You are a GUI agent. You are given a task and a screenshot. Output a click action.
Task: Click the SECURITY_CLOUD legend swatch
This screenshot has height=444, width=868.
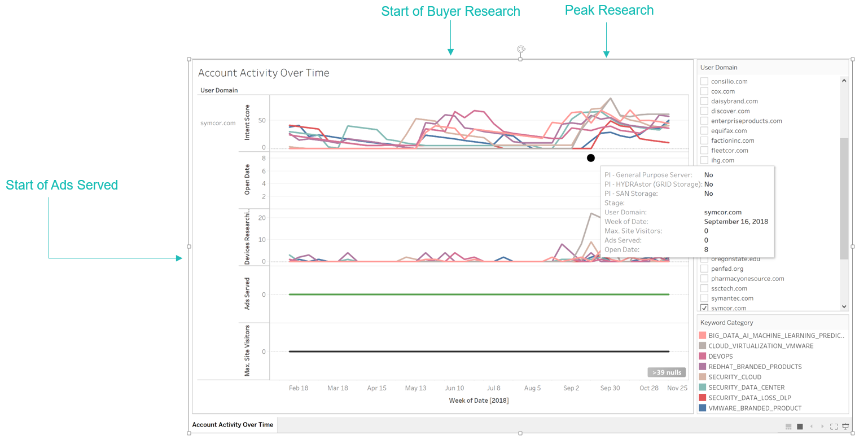pos(702,377)
